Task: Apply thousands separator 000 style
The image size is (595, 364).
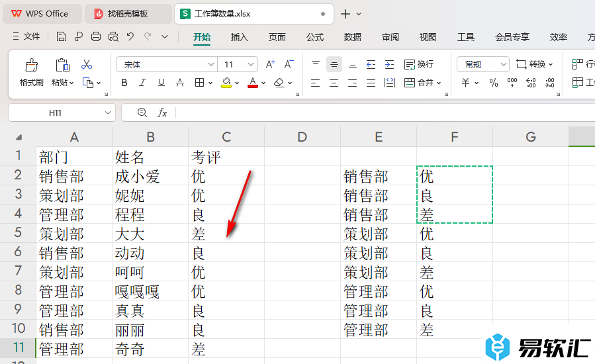Action: point(512,83)
